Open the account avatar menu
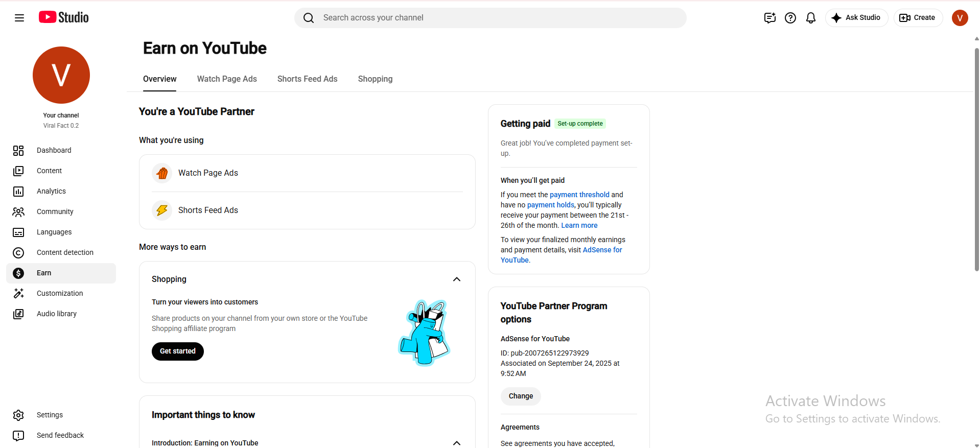Screen dimensions: 980x448 (x=960, y=18)
